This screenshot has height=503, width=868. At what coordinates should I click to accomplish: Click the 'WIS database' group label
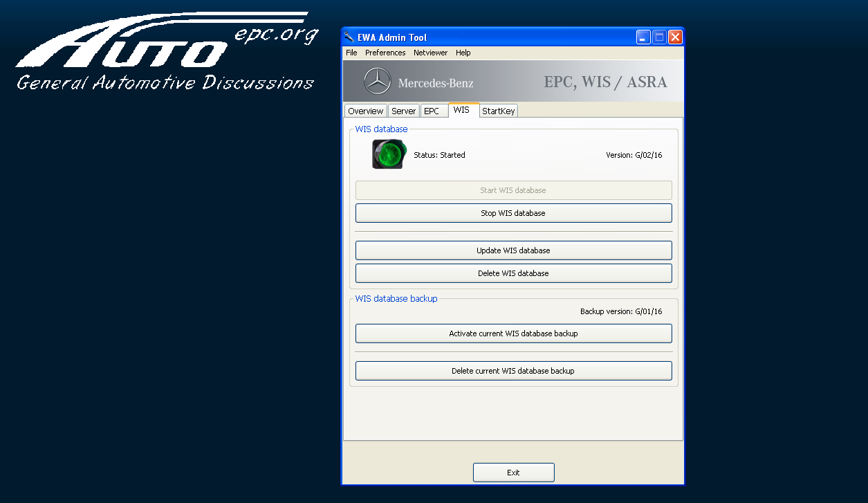tap(381, 129)
